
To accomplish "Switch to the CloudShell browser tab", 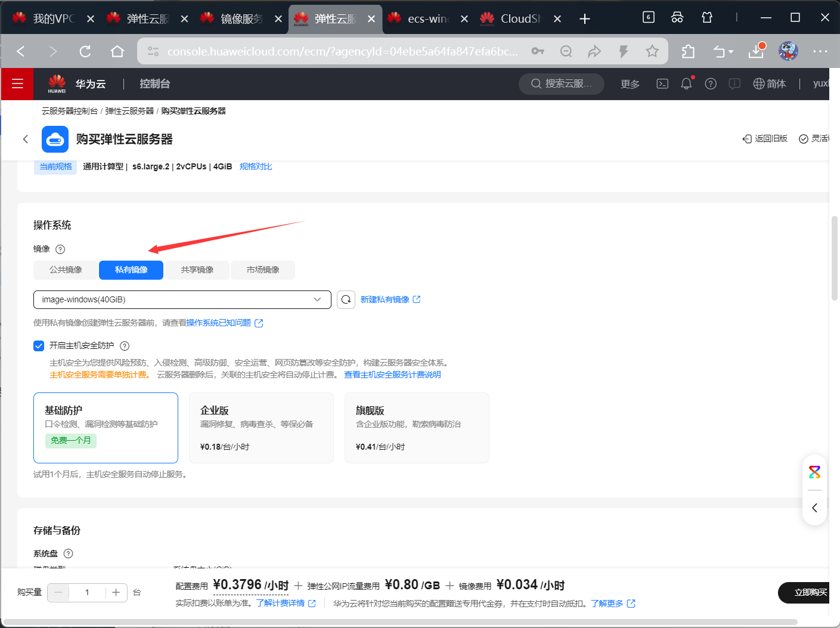I will click(521, 18).
